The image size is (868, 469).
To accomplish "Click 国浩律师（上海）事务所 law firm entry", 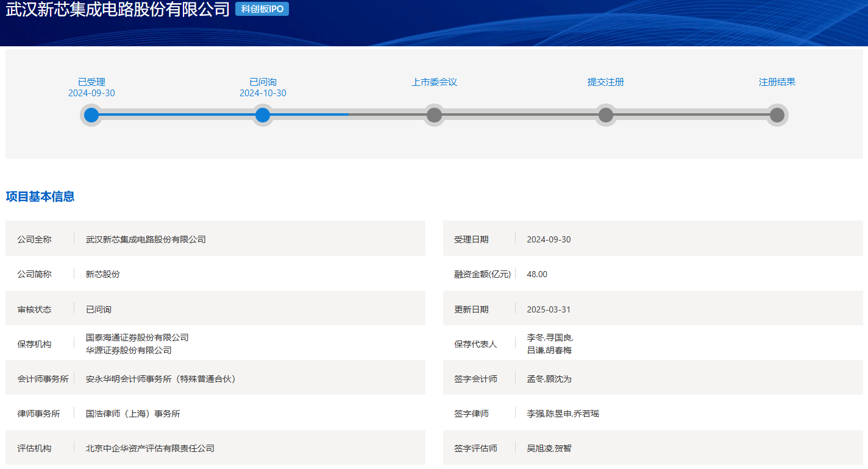I will coord(133,414).
